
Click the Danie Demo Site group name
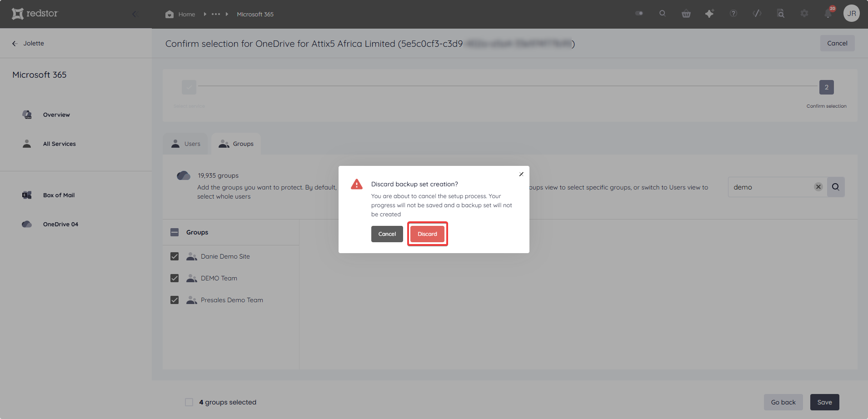225,257
